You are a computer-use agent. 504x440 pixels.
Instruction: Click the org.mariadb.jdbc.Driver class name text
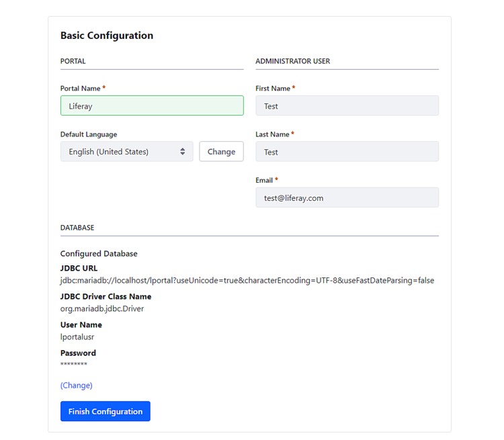102,309
